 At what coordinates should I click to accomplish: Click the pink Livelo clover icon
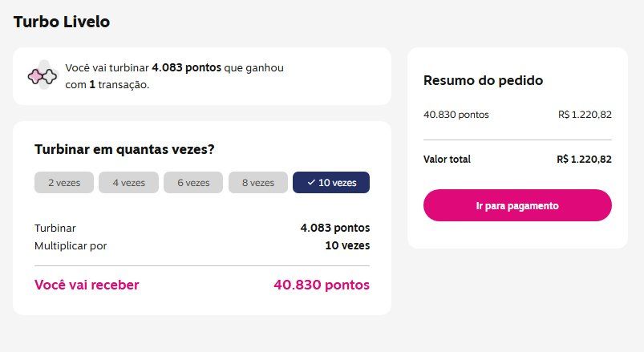pyautogui.click(x=42, y=76)
